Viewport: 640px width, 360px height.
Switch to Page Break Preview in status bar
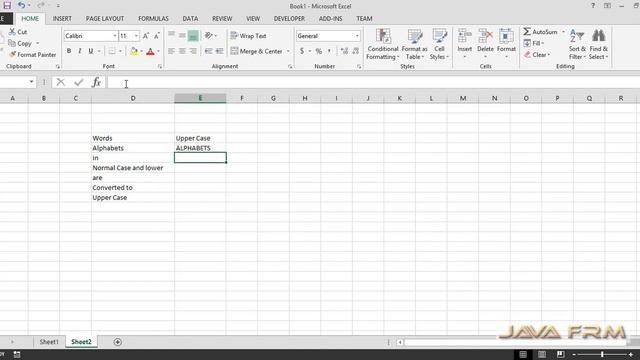(560, 354)
